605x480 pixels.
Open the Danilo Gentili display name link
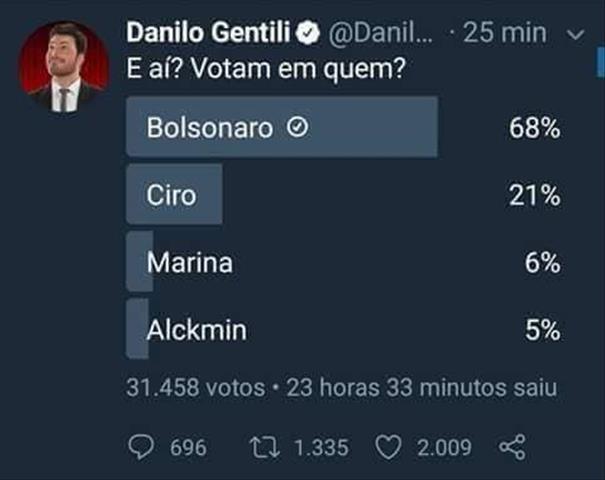pos(208,33)
